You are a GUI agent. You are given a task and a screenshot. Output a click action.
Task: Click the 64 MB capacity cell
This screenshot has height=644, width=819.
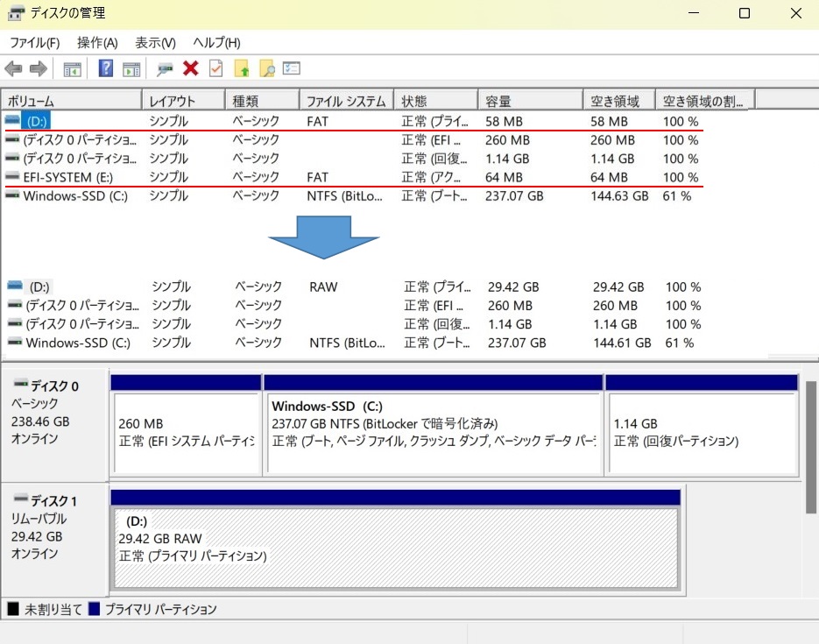coord(504,177)
